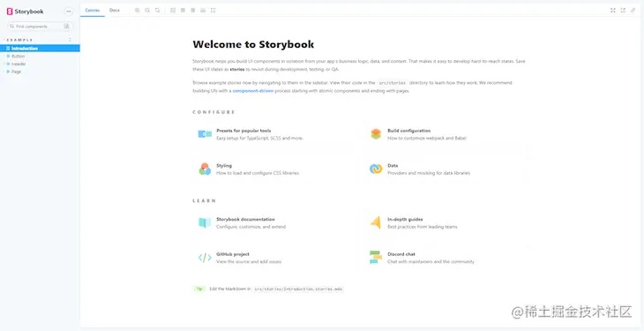Click 'Chat with maintainers and the community' text
Screen dimensions: 644x331
[x=431, y=262]
